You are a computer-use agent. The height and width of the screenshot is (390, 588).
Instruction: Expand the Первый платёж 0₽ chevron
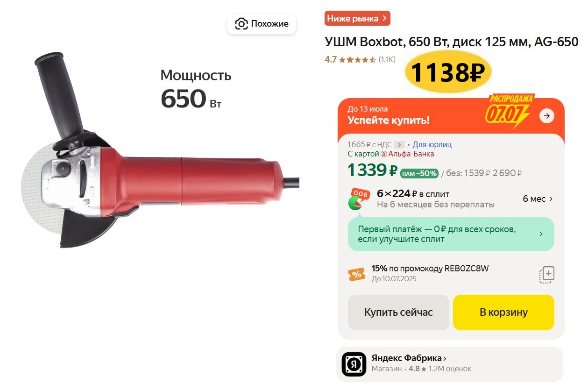541,234
